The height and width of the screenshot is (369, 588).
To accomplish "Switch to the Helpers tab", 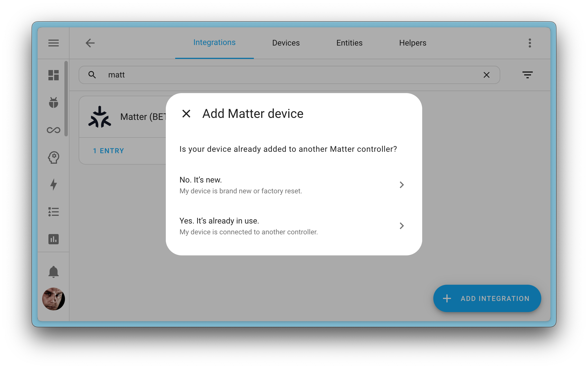I will 413,43.
